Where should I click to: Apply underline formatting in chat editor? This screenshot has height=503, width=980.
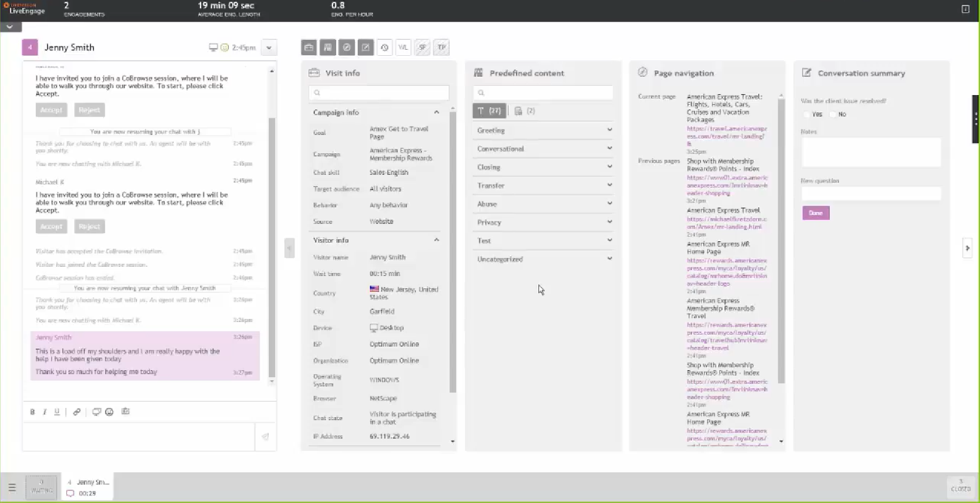click(57, 411)
